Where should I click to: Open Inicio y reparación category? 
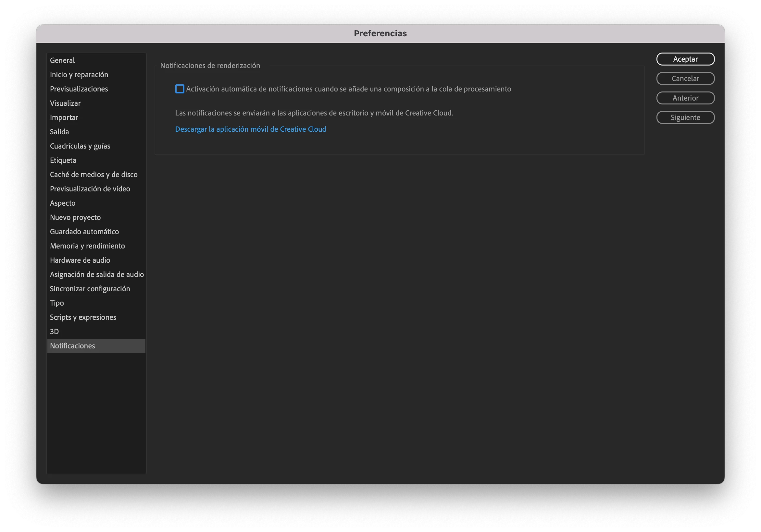[79, 75]
